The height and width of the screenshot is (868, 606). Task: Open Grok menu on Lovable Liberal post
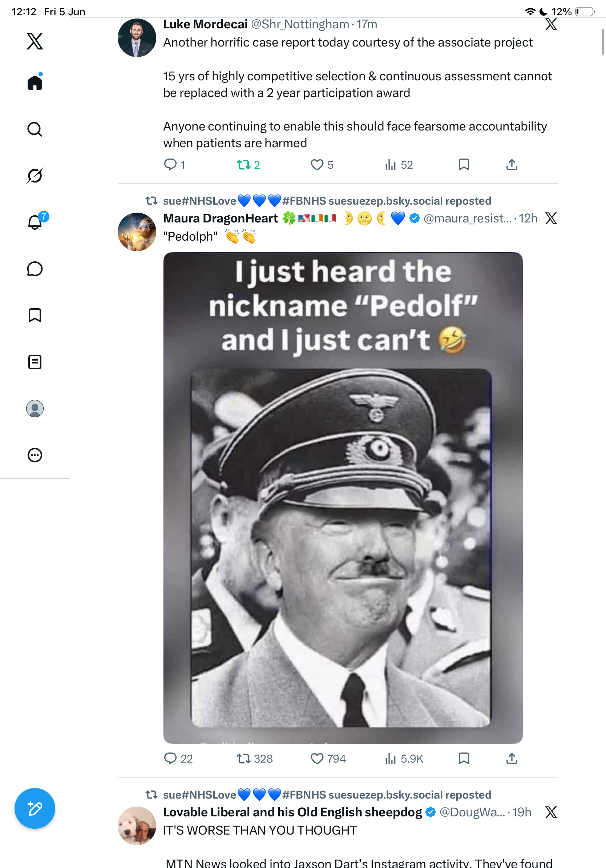pyautogui.click(x=551, y=812)
